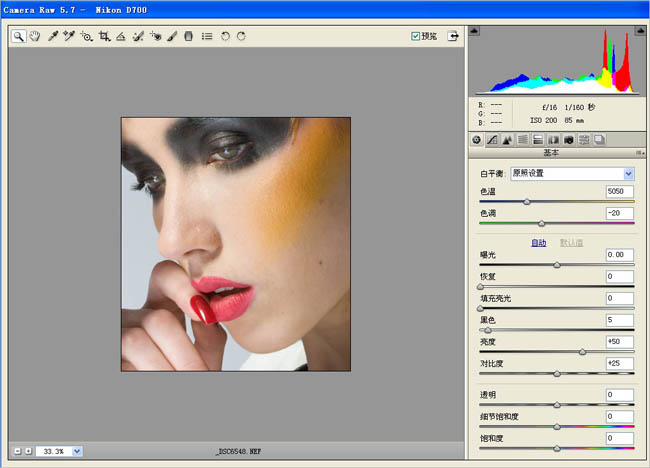Rotate image clockwise

pos(241,36)
